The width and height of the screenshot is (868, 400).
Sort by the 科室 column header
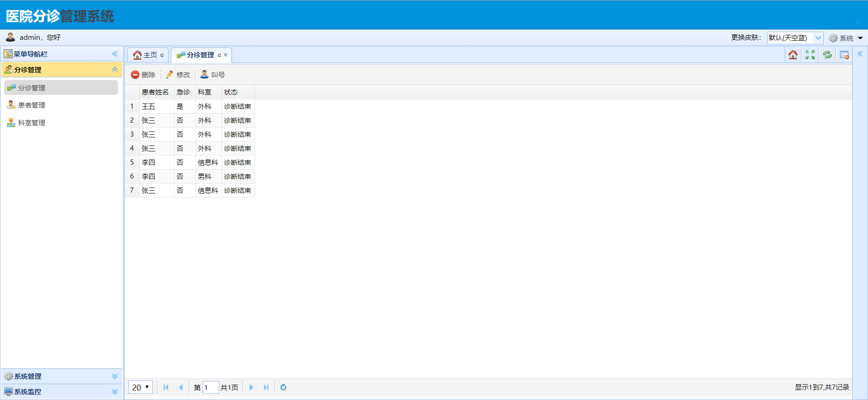pyautogui.click(x=208, y=92)
